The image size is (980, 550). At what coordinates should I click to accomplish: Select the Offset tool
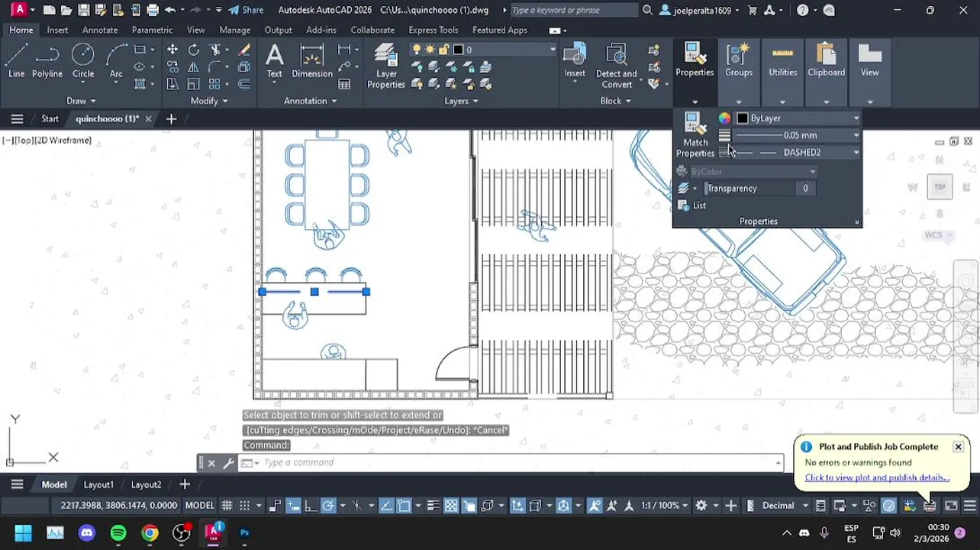pyautogui.click(x=244, y=84)
